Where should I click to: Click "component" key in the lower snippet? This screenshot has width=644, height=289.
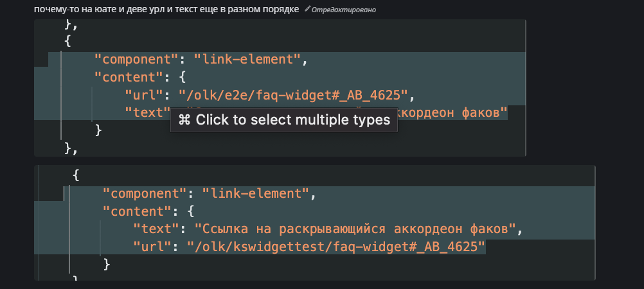(x=145, y=193)
